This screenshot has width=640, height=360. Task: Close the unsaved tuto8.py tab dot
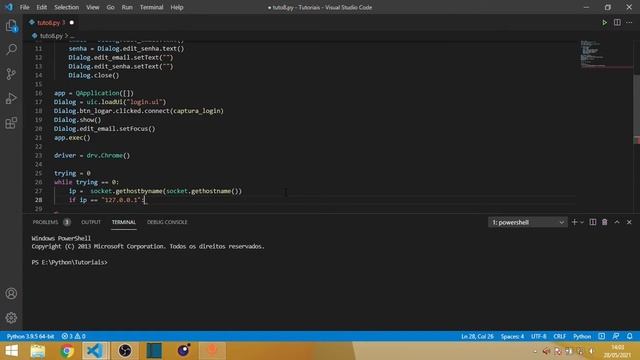(x=72, y=23)
